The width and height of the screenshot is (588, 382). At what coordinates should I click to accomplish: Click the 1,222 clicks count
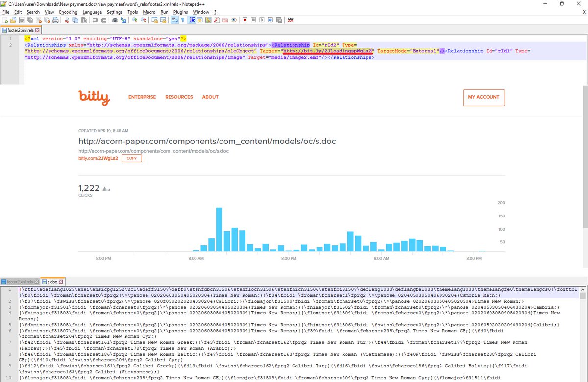(89, 188)
